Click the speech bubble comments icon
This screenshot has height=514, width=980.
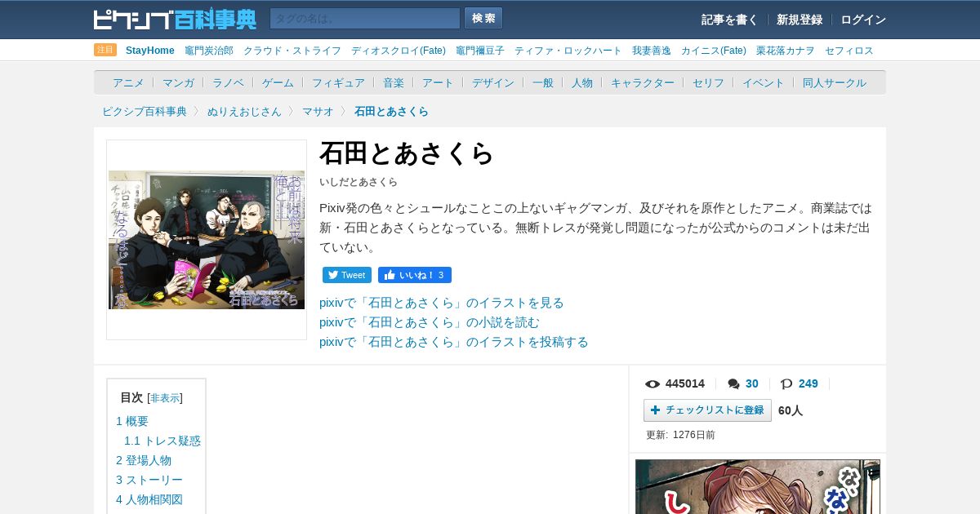point(733,384)
